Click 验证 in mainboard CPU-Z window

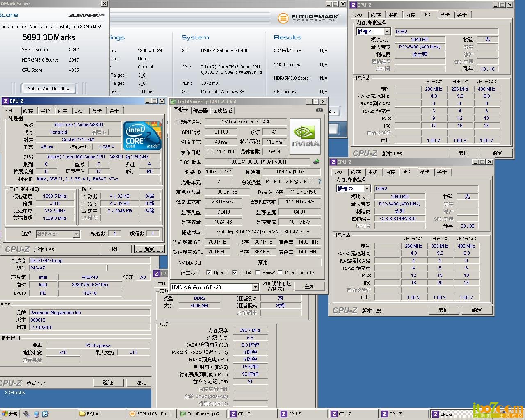point(108,382)
